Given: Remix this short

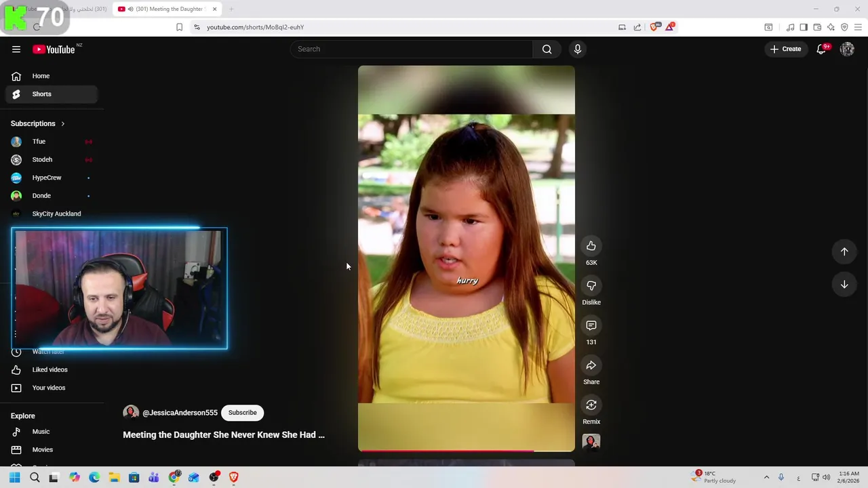Looking at the screenshot, I should pyautogui.click(x=591, y=405).
